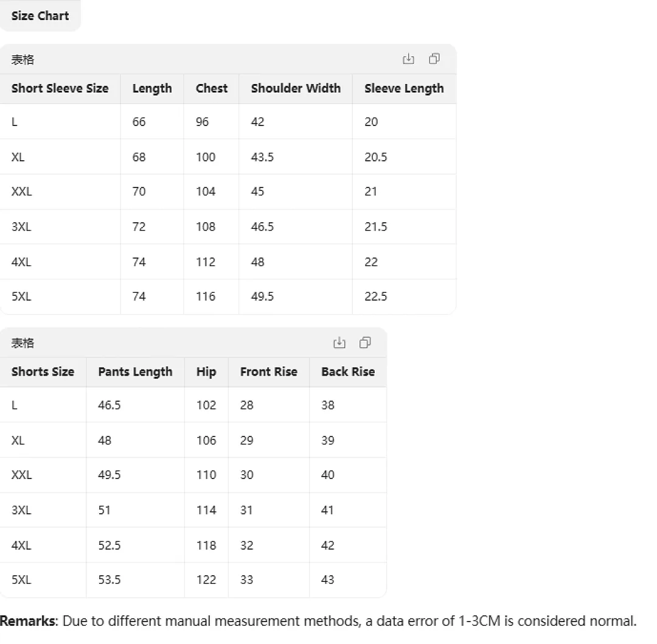The height and width of the screenshot is (644, 657).
Task: Download the shorts size table
Action: pyautogui.click(x=339, y=343)
